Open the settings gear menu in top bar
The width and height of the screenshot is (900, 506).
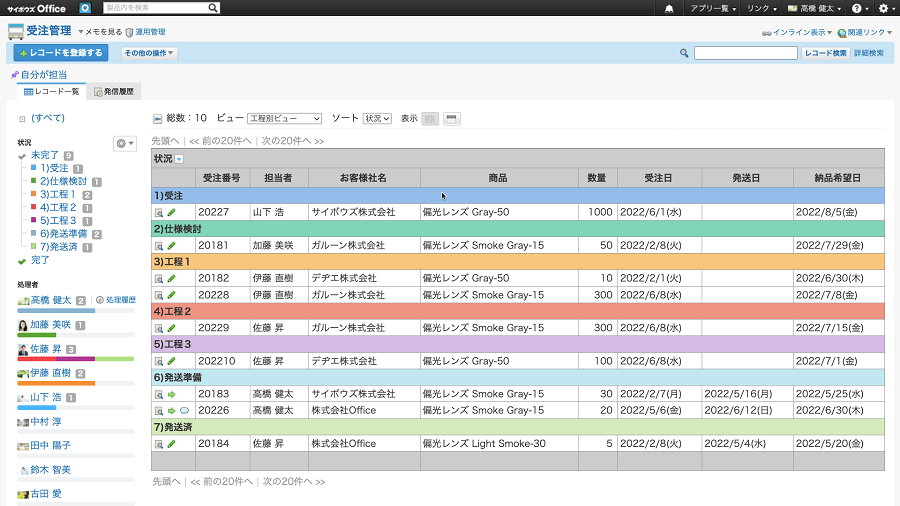point(883,8)
